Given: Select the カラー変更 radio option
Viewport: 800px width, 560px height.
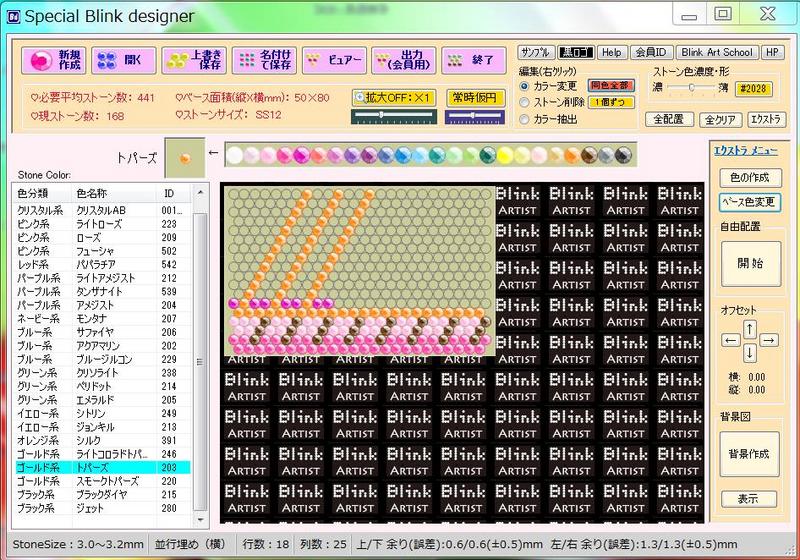Looking at the screenshot, I should pyautogui.click(x=524, y=86).
